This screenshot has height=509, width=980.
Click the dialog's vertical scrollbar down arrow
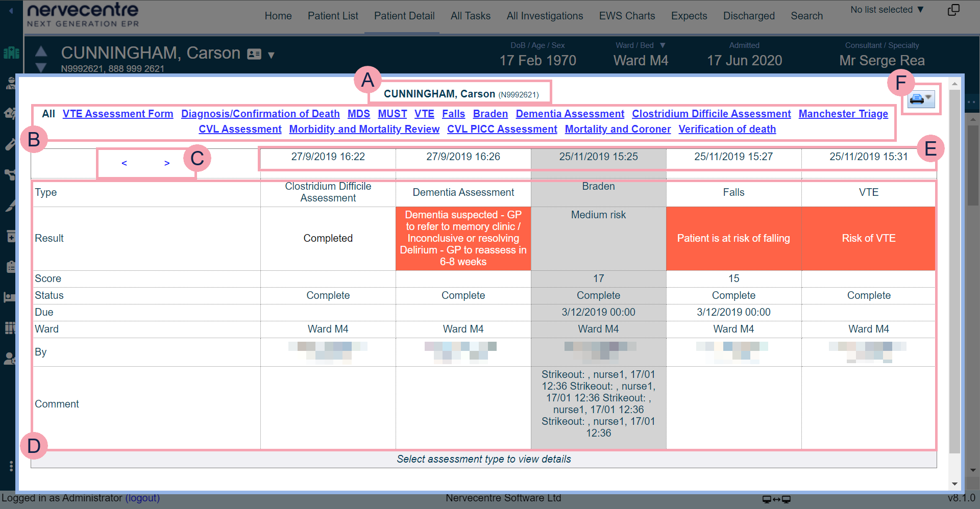point(954,483)
